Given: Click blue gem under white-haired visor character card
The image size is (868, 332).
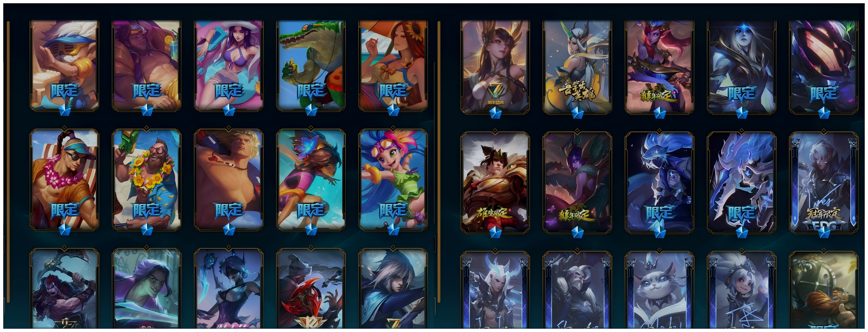Looking at the screenshot, I should tap(65, 110).
